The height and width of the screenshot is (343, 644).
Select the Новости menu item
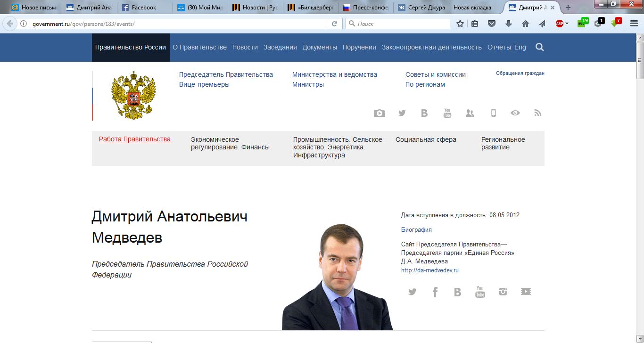(245, 47)
